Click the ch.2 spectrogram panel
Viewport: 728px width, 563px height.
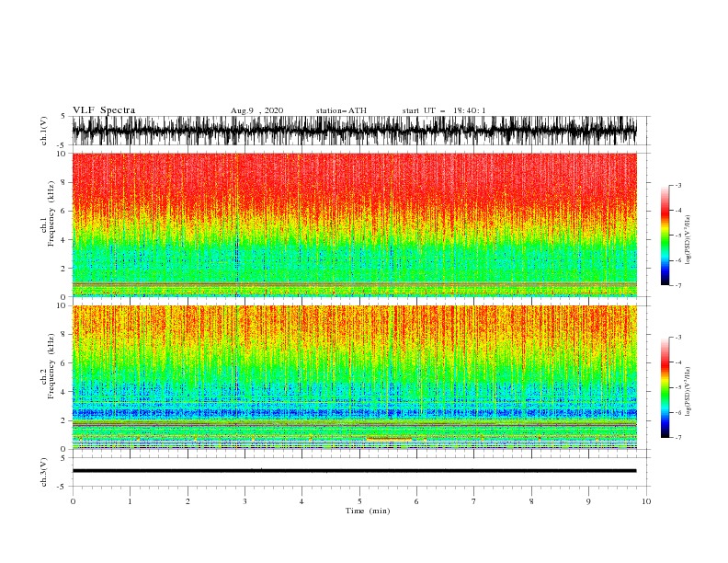(x=354, y=377)
